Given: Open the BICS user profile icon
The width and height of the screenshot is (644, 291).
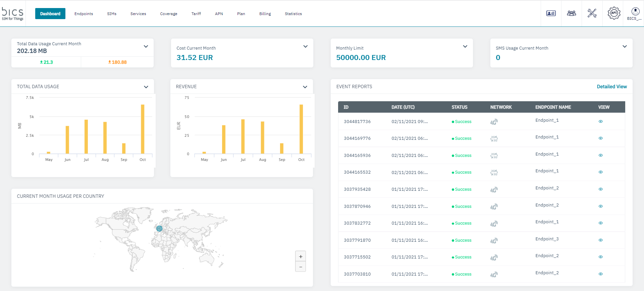Looking at the screenshot, I should pyautogui.click(x=635, y=12).
